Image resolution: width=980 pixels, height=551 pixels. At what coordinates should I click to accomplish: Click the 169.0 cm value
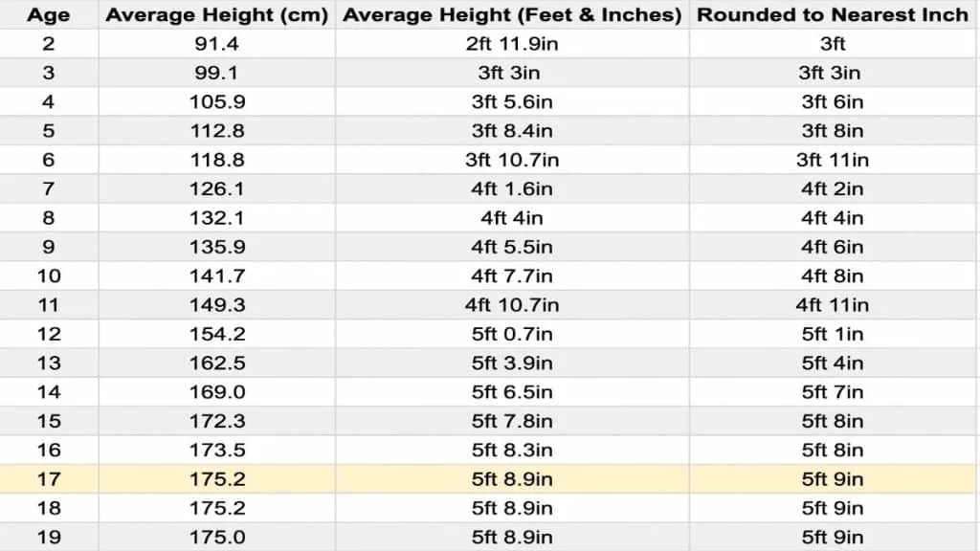click(x=216, y=392)
